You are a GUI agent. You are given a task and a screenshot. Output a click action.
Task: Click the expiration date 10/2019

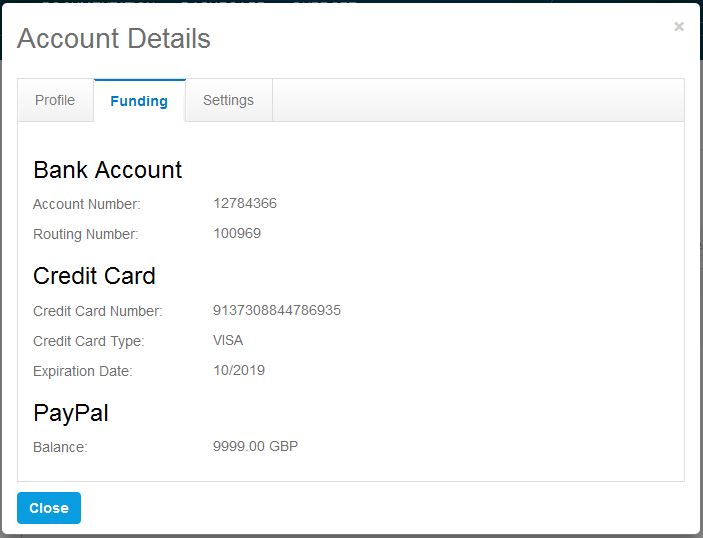[x=239, y=370]
